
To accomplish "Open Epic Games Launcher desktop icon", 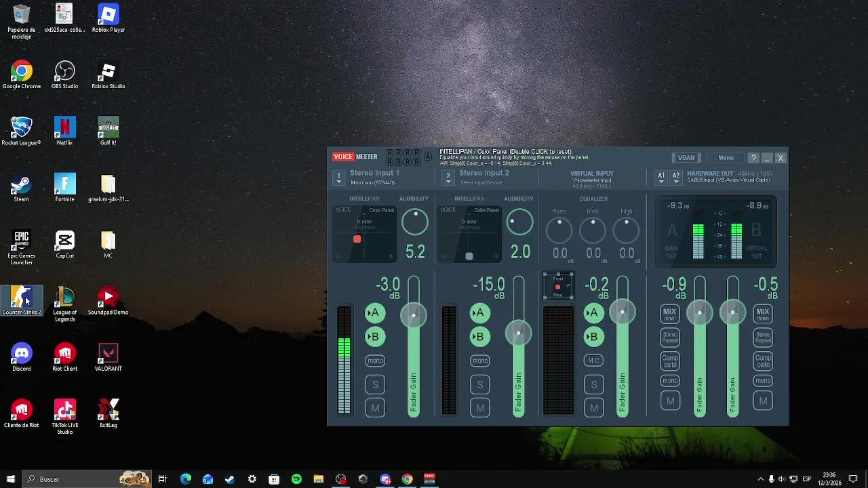I will point(22,247).
